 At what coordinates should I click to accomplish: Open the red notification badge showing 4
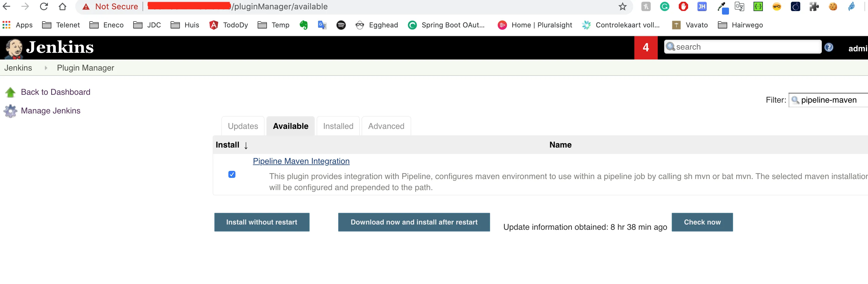click(645, 48)
